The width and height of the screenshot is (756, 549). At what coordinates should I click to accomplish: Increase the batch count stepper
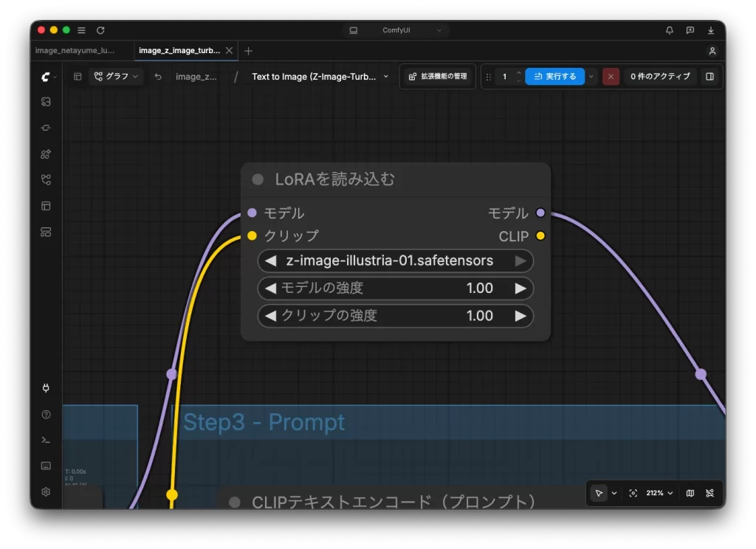pos(519,73)
